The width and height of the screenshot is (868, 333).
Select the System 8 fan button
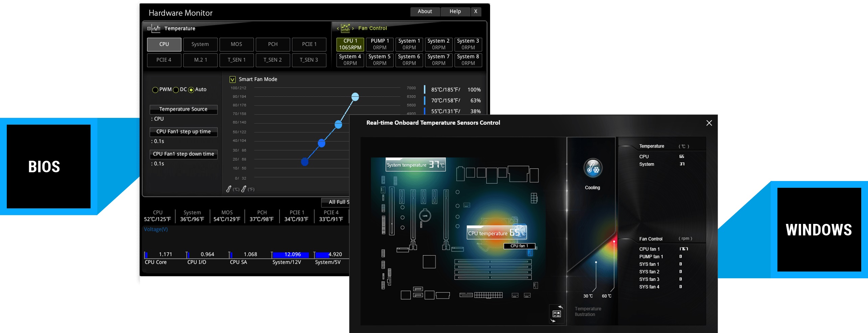coord(468,60)
